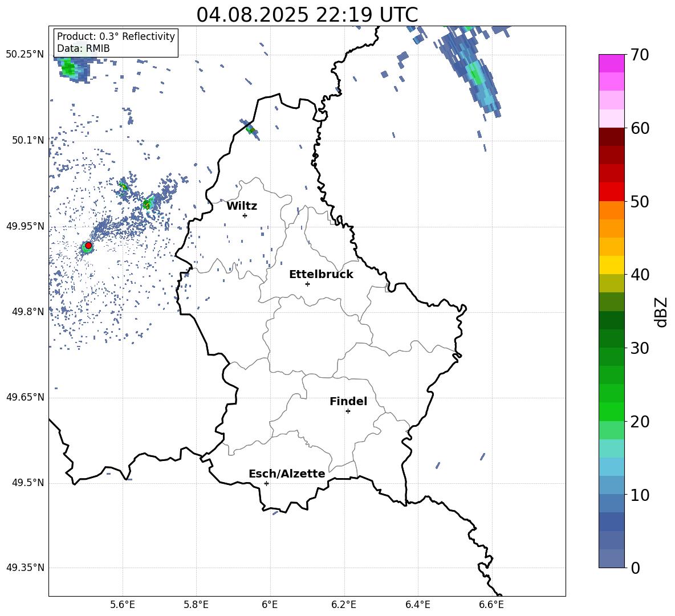Click the Esch/Alzette city label
Viewport: 675px width, 616px height.
click(x=287, y=474)
